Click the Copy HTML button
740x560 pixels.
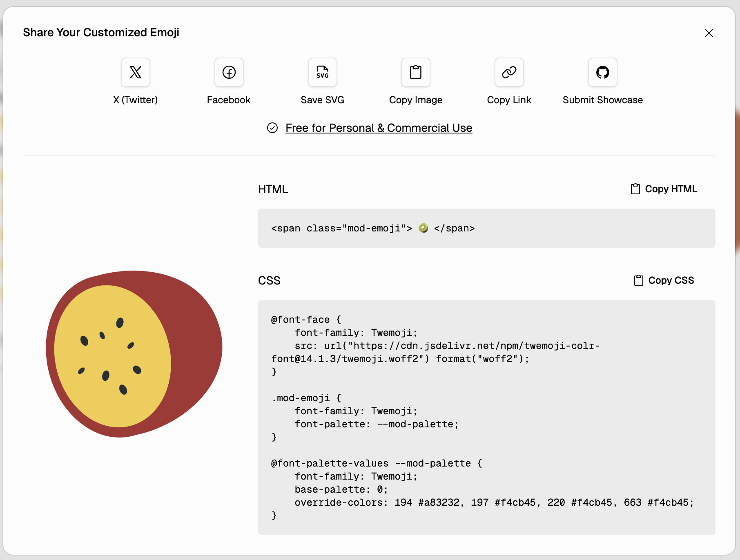pos(670,189)
